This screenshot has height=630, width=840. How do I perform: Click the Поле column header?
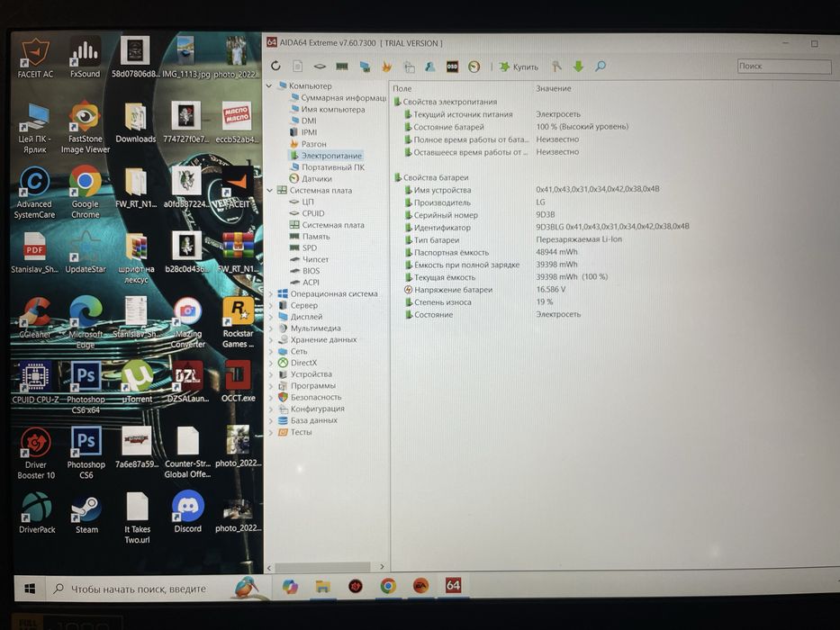pyautogui.click(x=402, y=88)
